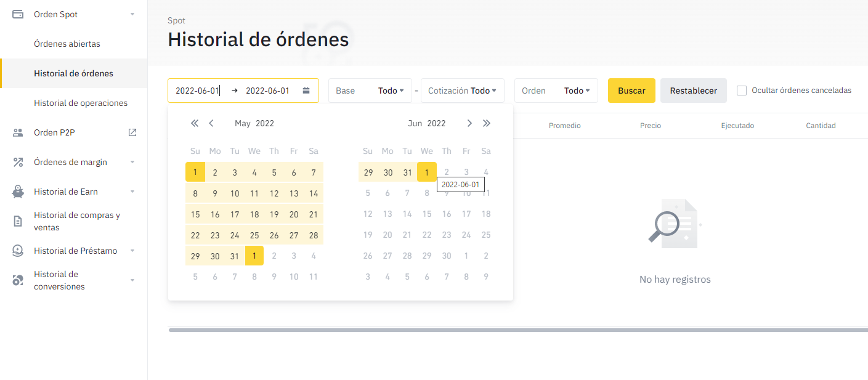Screen dimensions: 868x380
Task: Click the horizontal table scrollbar
Action: [x=518, y=330]
